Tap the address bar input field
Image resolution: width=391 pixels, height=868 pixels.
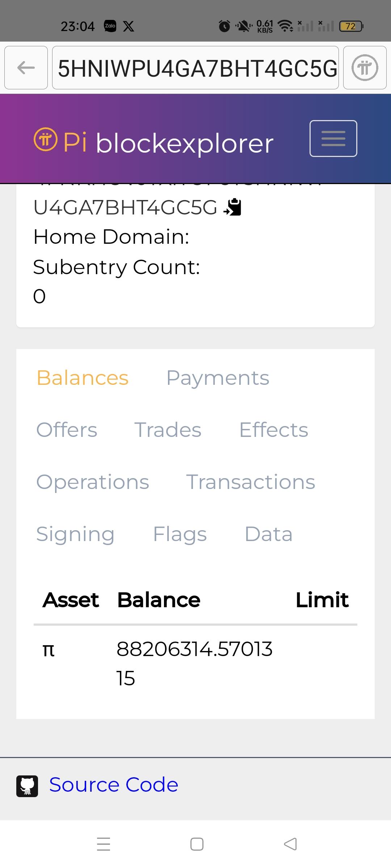pos(195,68)
